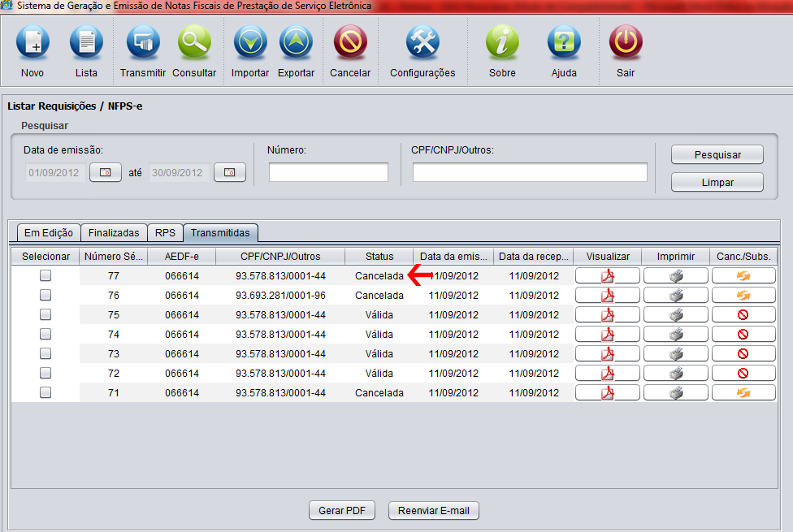Screen dimensions: 793x532
Task: Sort by Status column header
Action: click(x=379, y=257)
